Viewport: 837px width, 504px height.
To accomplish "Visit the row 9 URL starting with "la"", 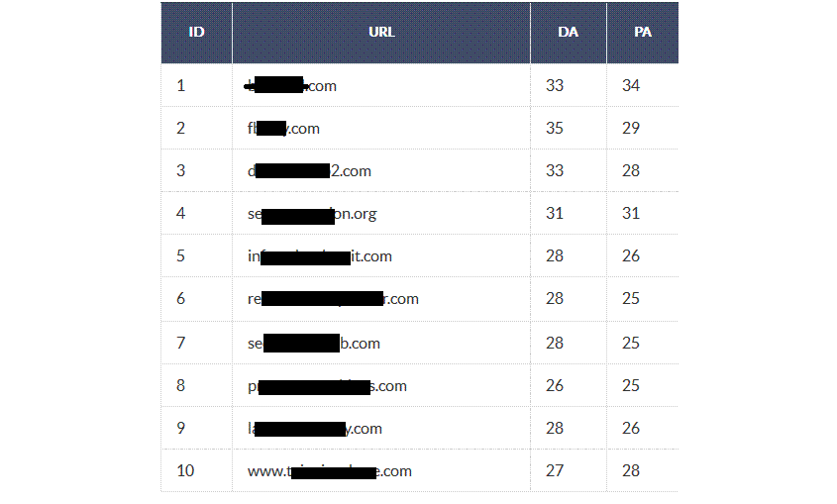I will [314, 429].
